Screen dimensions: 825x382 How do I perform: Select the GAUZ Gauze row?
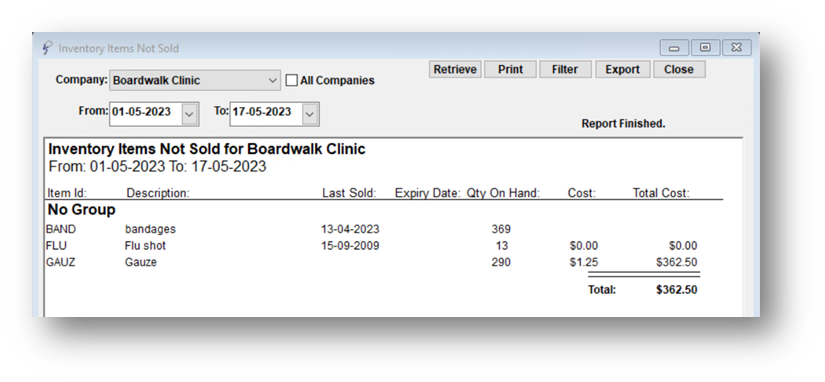pyautogui.click(x=373, y=262)
